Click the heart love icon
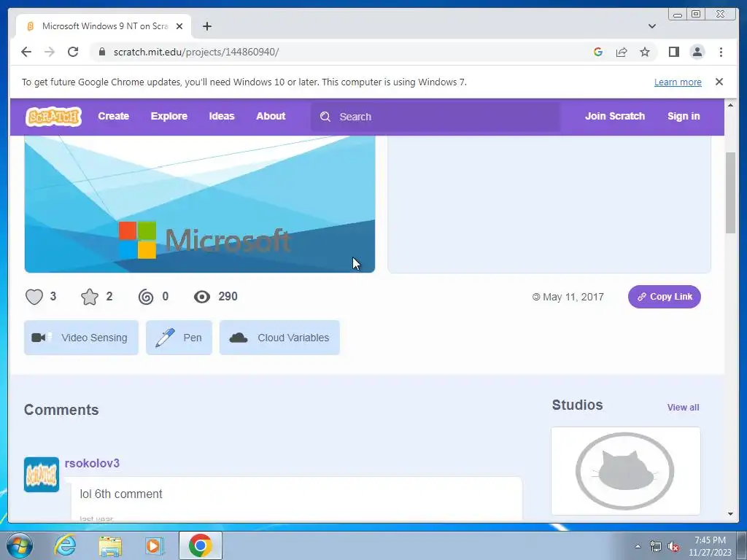 click(34, 297)
